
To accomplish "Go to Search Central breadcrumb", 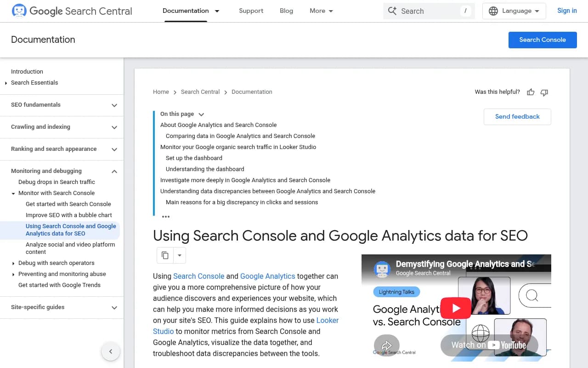I will coord(200,92).
